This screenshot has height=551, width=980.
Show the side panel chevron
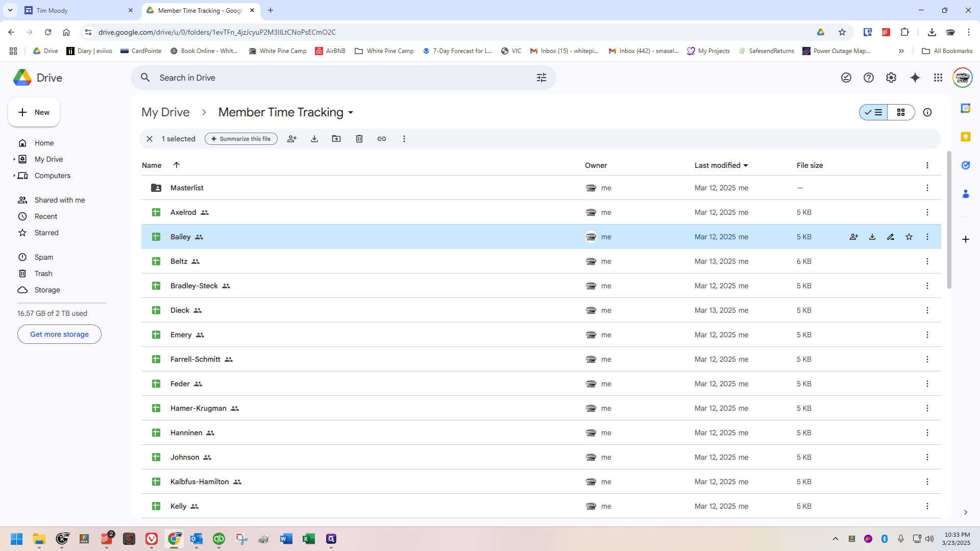tap(966, 512)
